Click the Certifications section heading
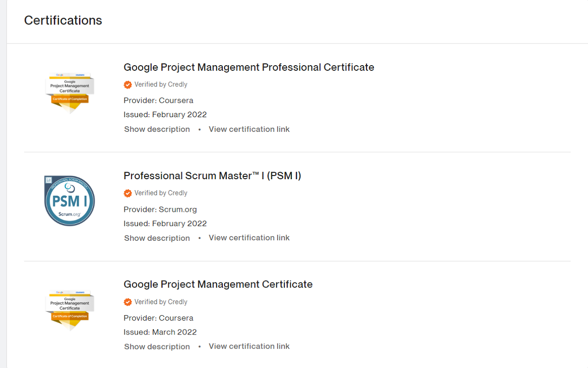The height and width of the screenshot is (368, 588). (x=63, y=21)
